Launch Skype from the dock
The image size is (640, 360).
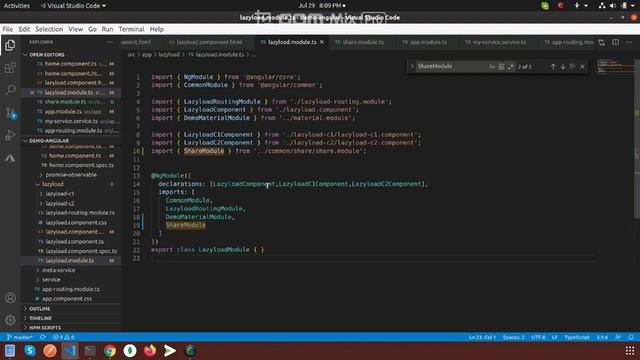(x=30, y=351)
